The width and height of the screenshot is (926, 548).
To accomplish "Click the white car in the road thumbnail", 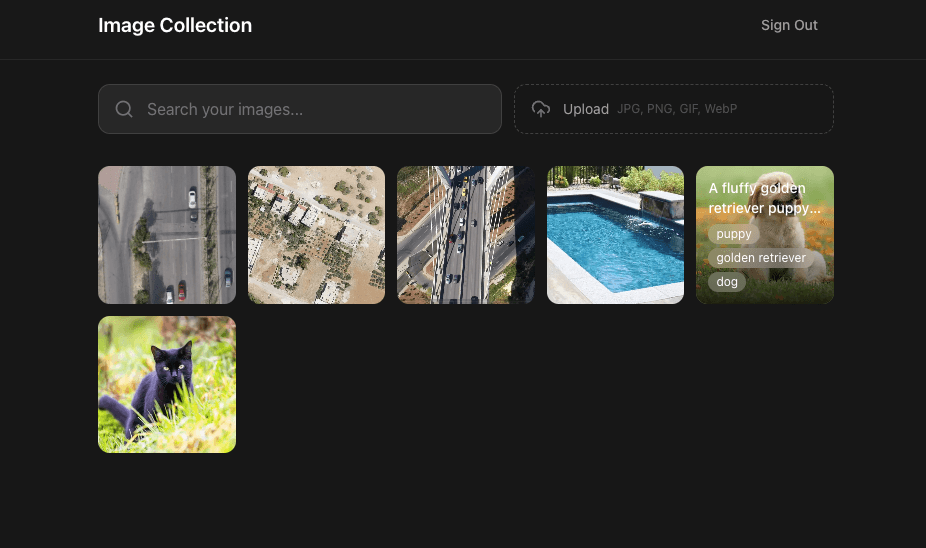I will tap(192, 198).
